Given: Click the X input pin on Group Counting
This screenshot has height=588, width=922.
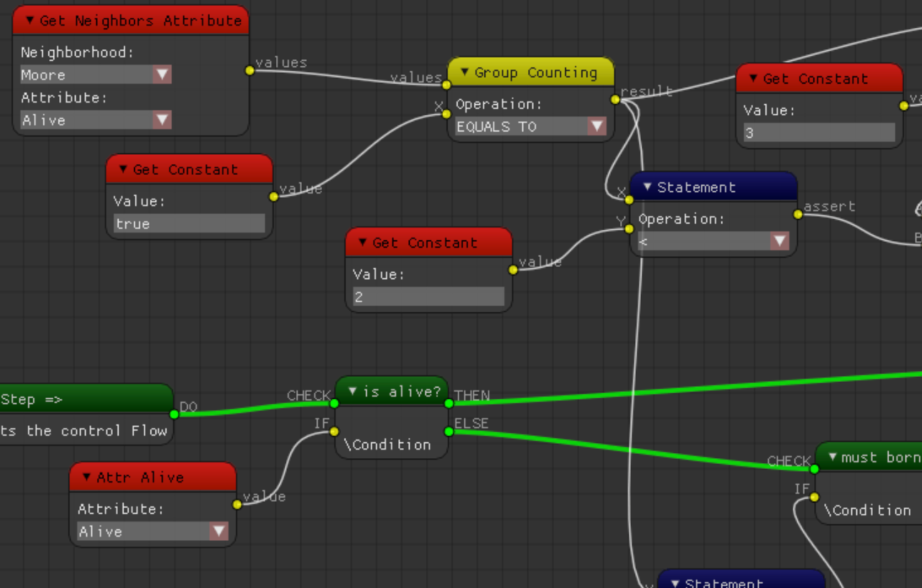Looking at the screenshot, I should click(447, 113).
